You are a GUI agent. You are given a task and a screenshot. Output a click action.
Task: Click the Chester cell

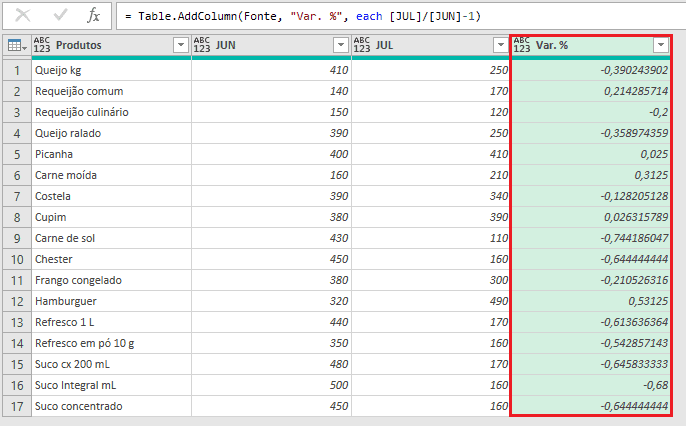[112, 259]
